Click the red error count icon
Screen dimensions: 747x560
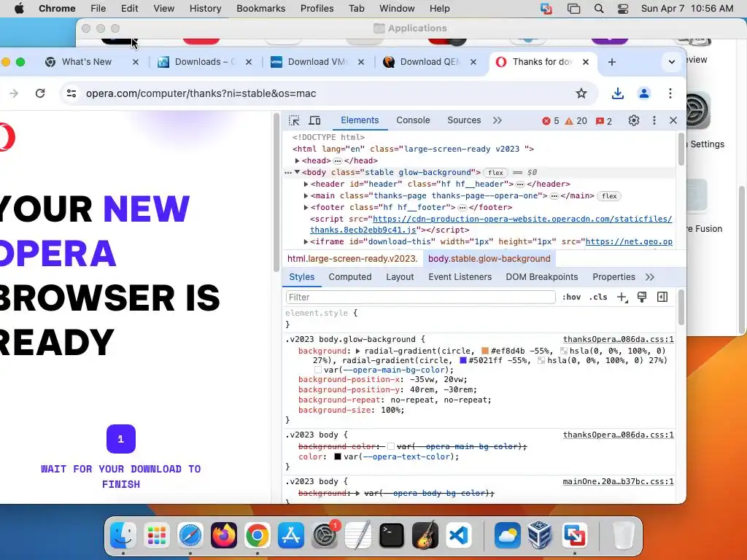click(x=546, y=121)
